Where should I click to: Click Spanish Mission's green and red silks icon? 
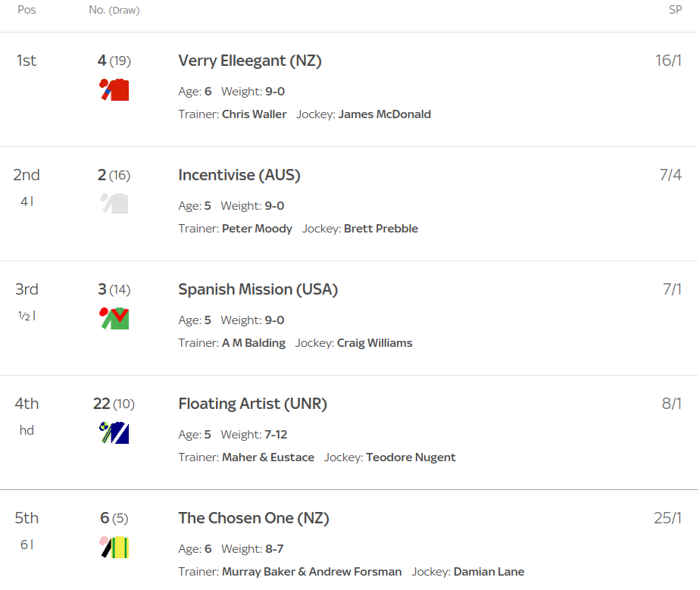[x=114, y=318]
